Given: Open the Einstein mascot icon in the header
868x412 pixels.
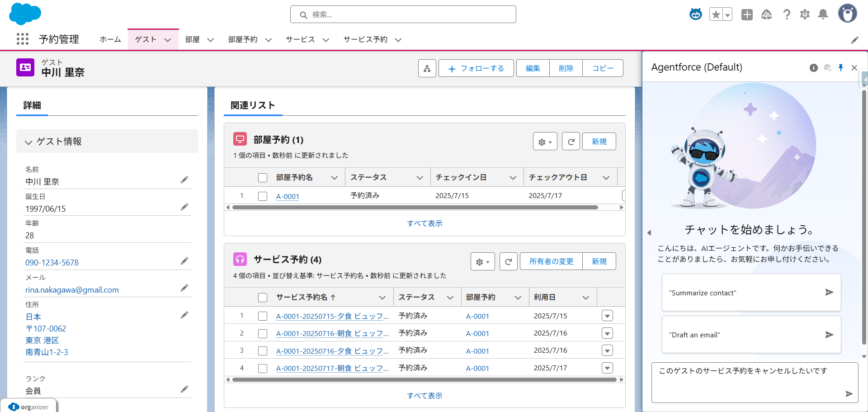Looking at the screenshot, I should [x=695, y=14].
